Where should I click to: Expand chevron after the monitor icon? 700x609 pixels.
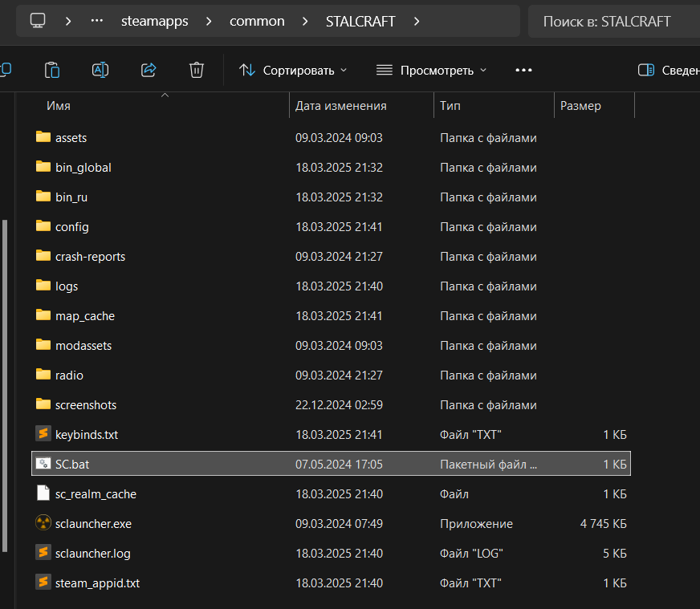click(68, 21)
